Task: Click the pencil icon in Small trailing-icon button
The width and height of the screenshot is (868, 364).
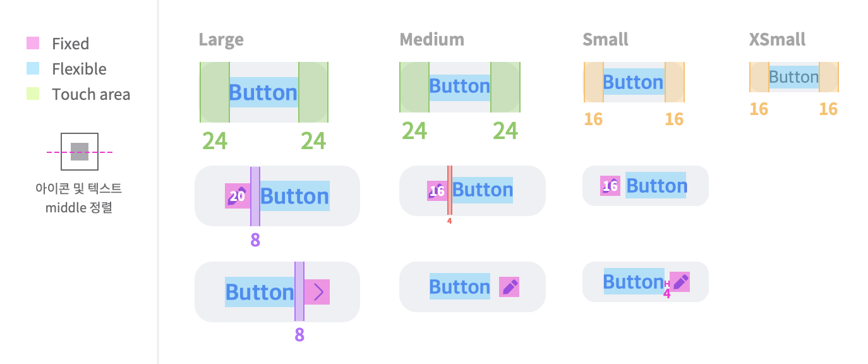Action: [680, 282]
